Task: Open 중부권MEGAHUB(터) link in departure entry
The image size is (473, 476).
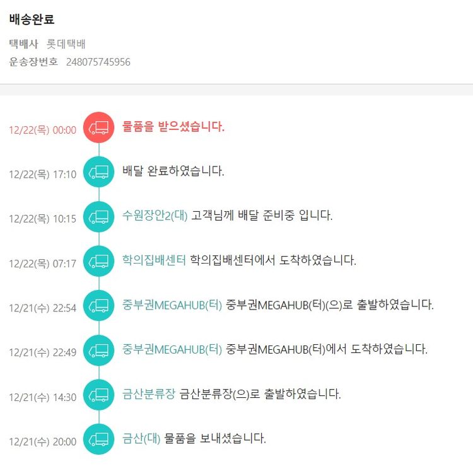Action: [x=172, y=305]
